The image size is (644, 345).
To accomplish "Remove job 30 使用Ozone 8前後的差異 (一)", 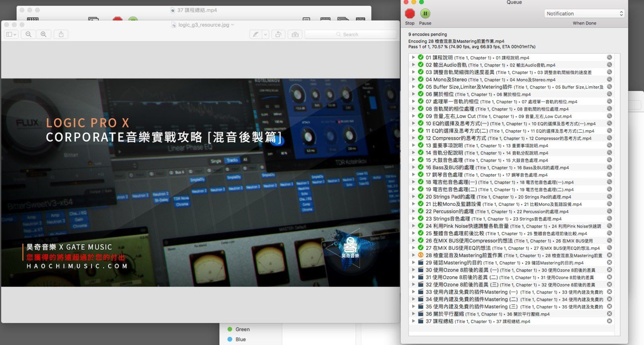I will [609, 270].
